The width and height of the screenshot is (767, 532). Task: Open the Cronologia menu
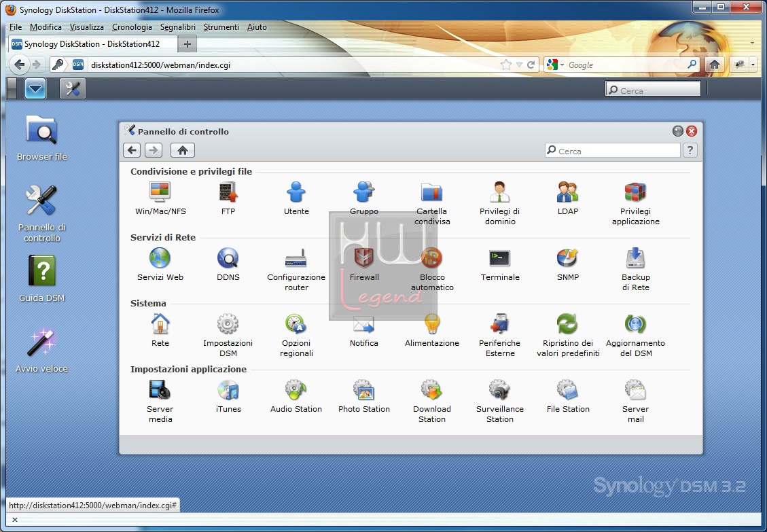132,27
